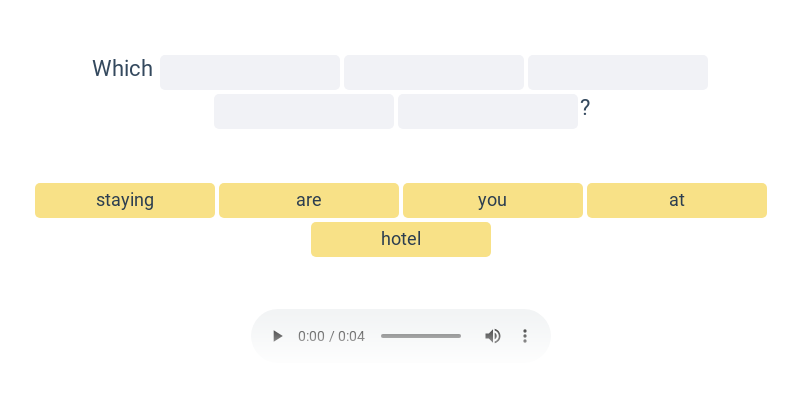Click the audio current time '0:00'
This screenshot has width=800, height=400.
pos(311,336)
